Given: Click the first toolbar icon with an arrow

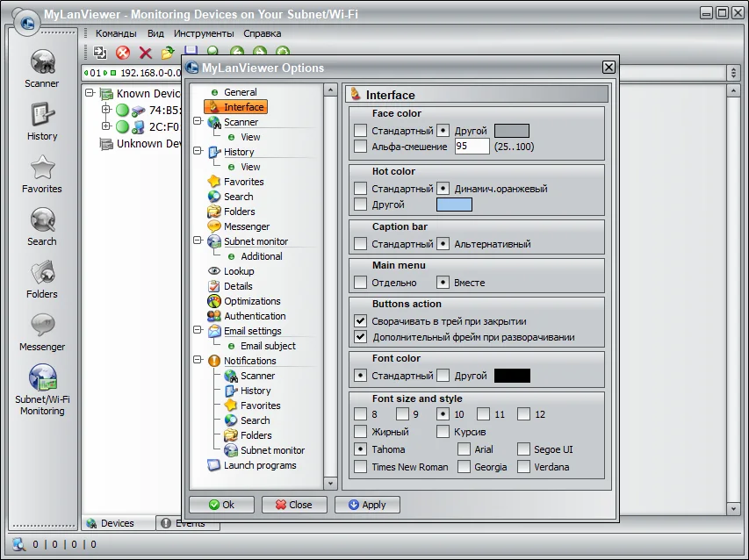Looking at the screenshot, I should click(x=100, y=52).
